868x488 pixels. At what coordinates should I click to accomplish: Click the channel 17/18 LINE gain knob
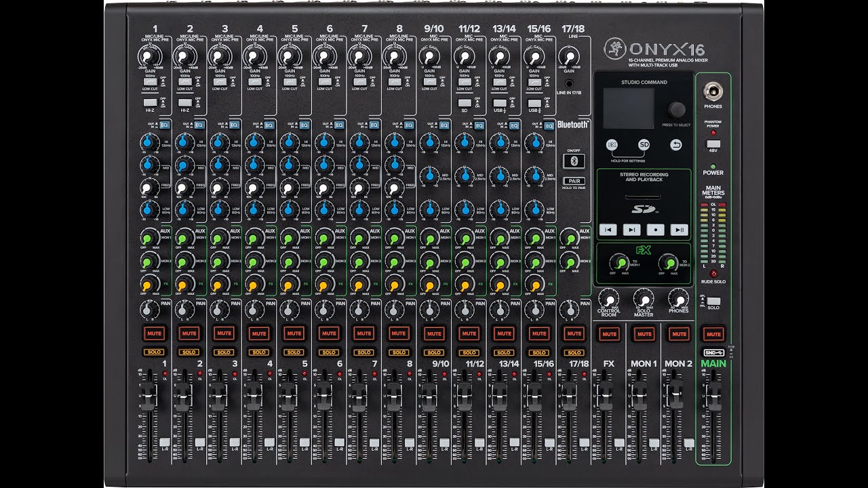click(x=569, y=56)
